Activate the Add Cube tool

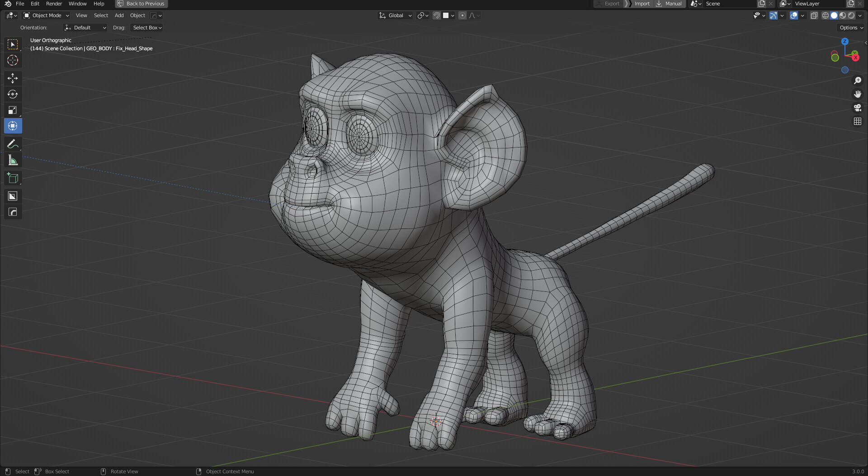coord(13,178)
